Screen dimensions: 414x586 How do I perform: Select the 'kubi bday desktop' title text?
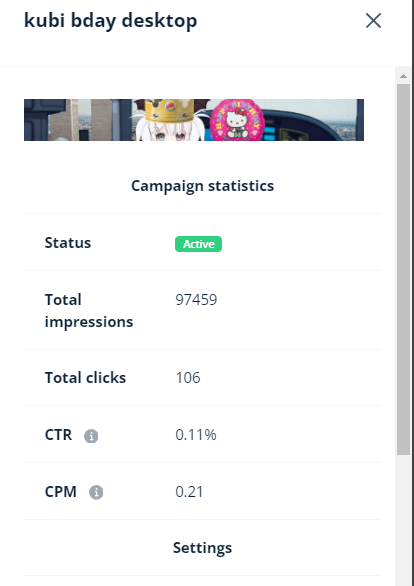click(111, 21)
